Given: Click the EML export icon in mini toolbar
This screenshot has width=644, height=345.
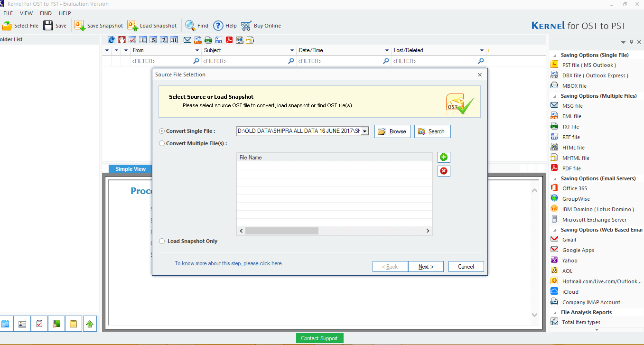Looking at the screenshot, I should click(x=198, y=40).
